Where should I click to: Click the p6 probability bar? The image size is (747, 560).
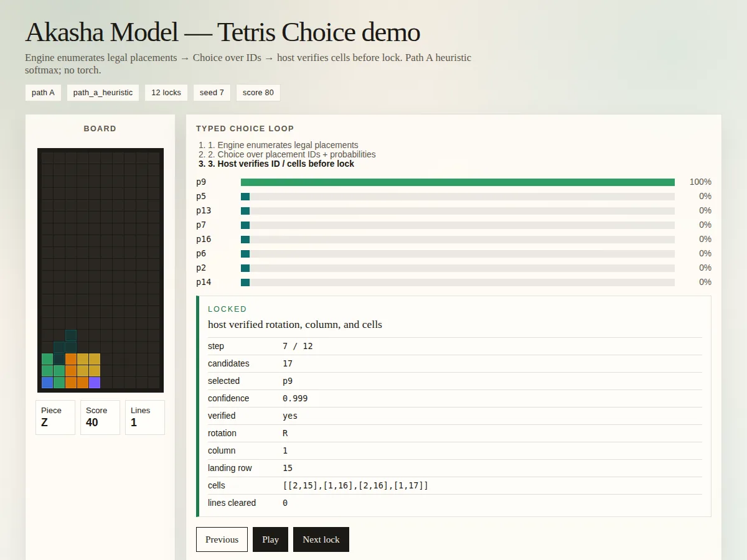click(x=458, y=254)
